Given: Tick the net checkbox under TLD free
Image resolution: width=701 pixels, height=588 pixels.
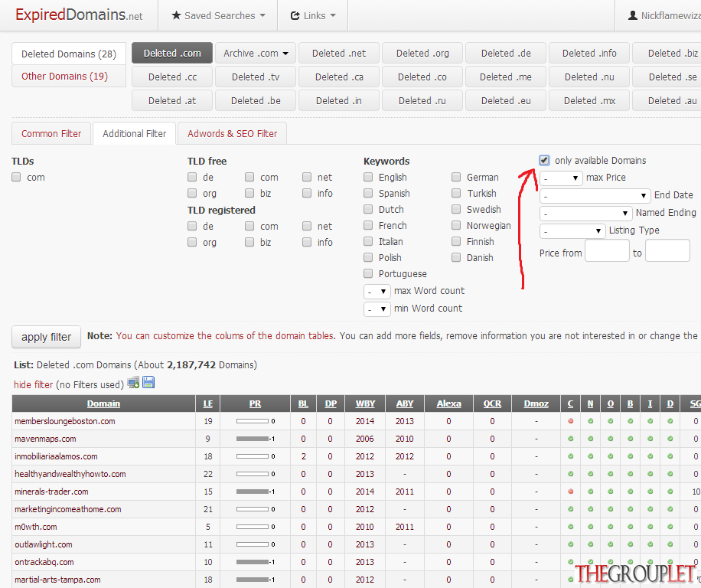Looking at the screenshot, I should pos(307,177).
